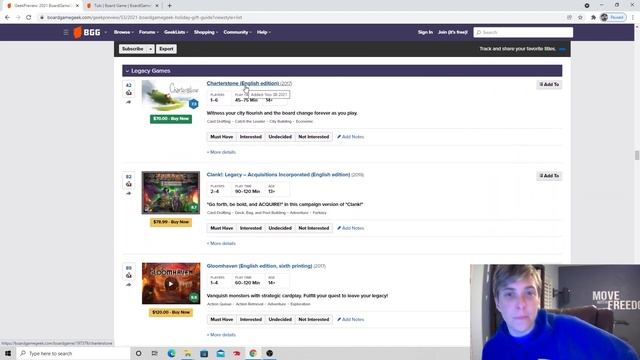Open Mail app on taskbar
Viewport: 640px width, 360px height.
click(x=220, y=353)
